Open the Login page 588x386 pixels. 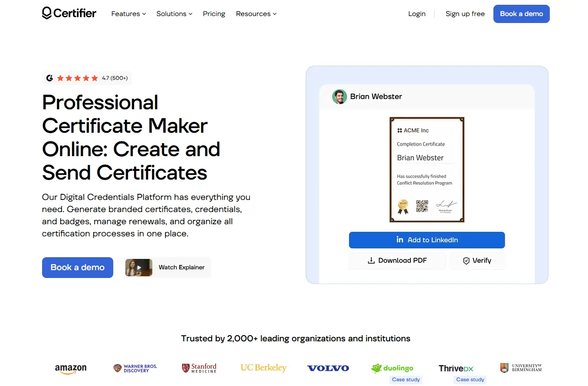pos(417,13)
